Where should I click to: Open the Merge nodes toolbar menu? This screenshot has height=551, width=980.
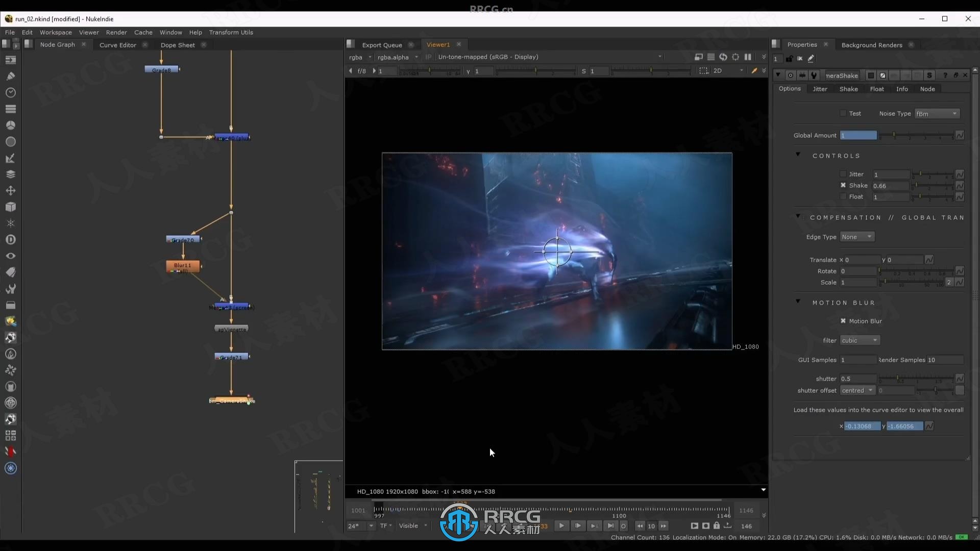coord(10,174)
